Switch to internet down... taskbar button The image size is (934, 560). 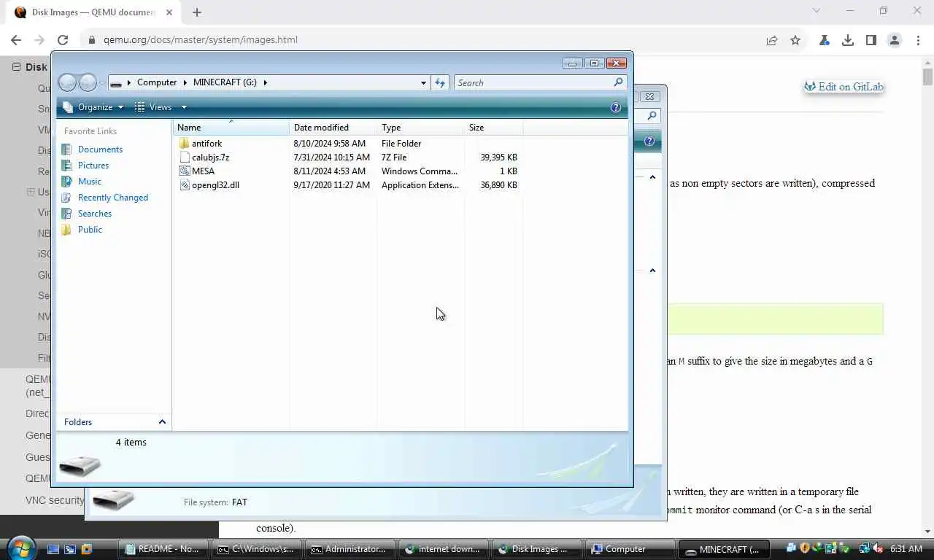pos(444,549)
